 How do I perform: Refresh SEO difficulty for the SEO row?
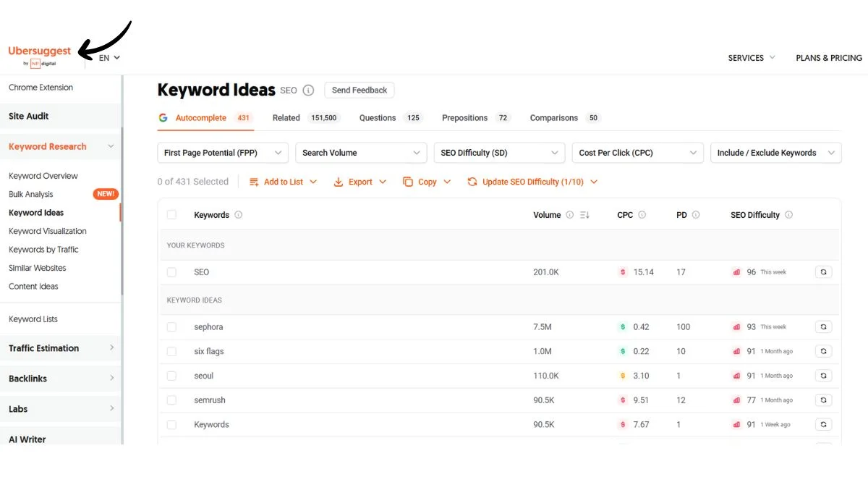tap(823, 272)
